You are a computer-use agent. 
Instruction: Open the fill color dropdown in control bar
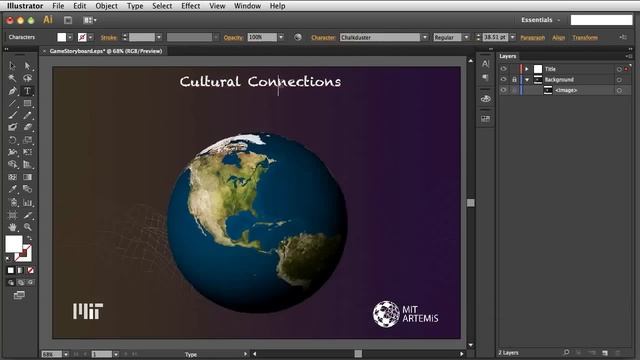tap(70, 37)
